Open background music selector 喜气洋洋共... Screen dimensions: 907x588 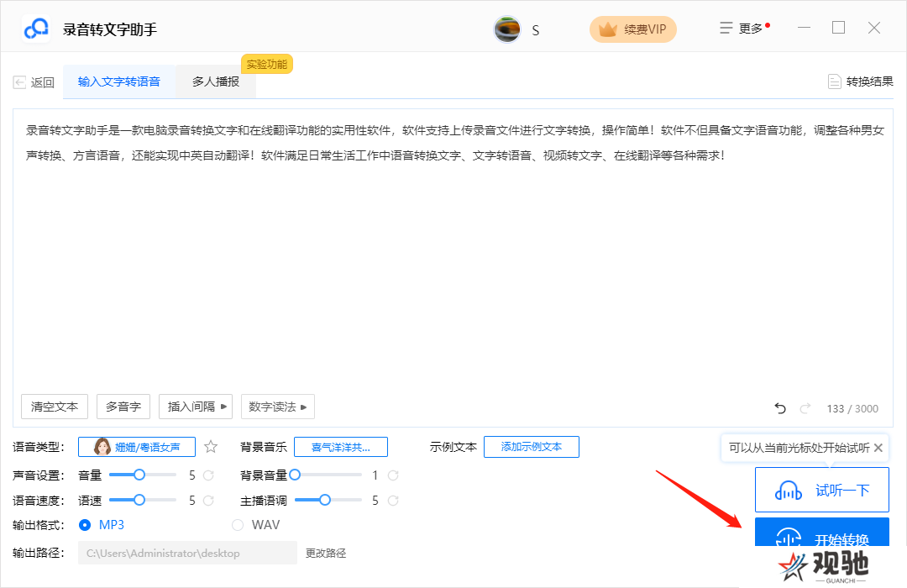click(341, 447)
